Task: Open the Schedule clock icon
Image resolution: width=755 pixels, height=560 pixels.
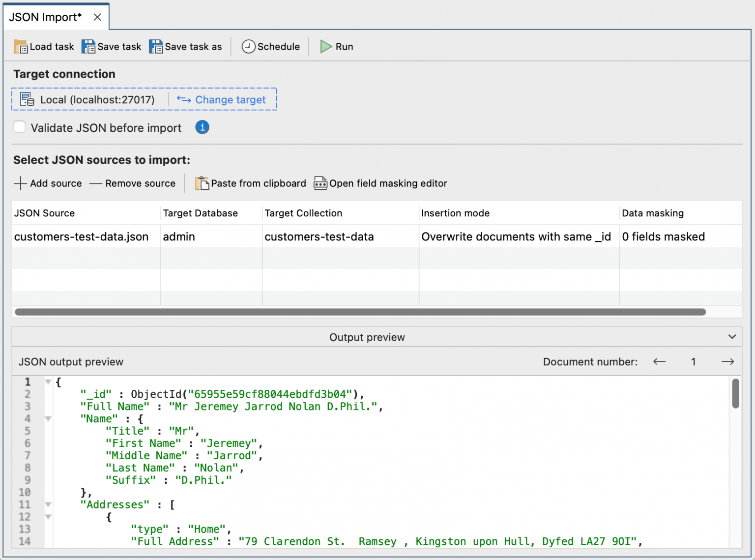Action: click(249, 46)
